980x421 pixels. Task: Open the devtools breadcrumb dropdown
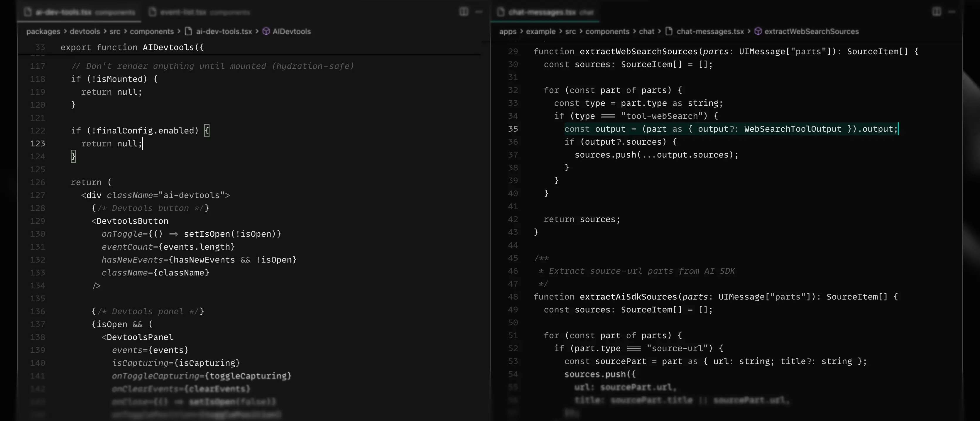[x=85, y=32]
